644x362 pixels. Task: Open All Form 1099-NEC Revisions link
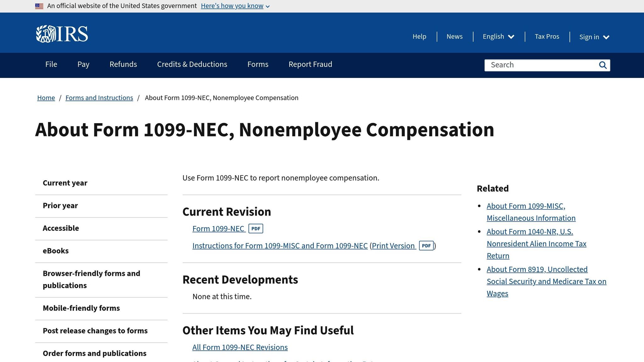point(240,347)
